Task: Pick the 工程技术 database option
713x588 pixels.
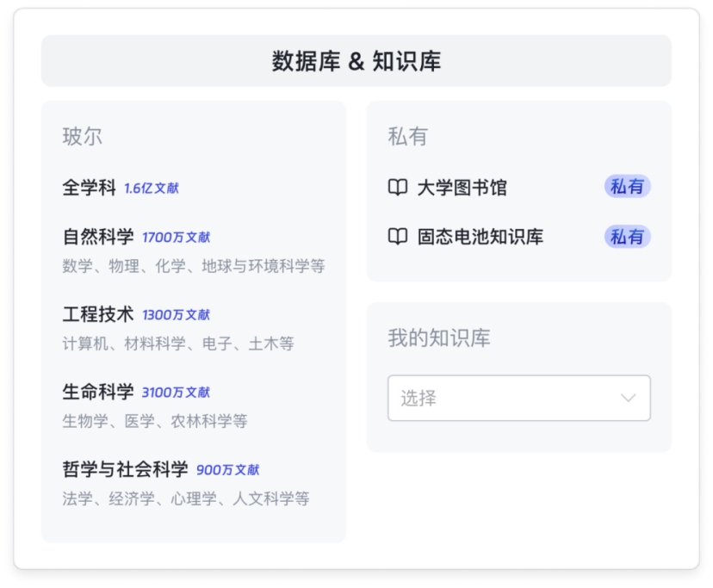Action: [x=98, y=314]
